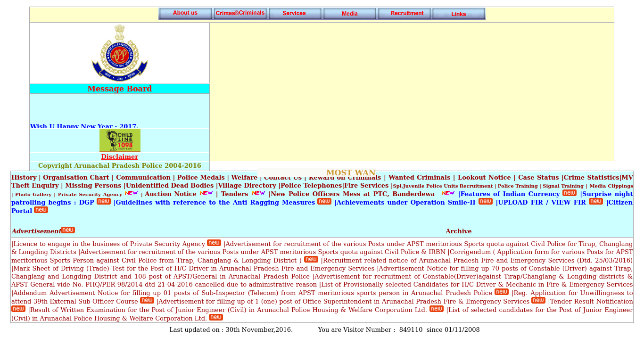Click new badge beside Citizen Portal

(41, 210)
